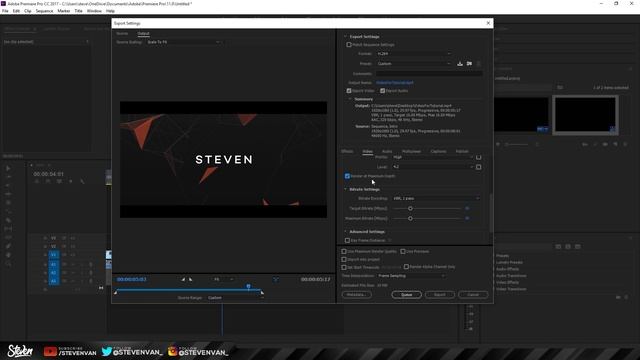640x360 pixels.
Task: Select the Hand tool
Action: (8, 255)
